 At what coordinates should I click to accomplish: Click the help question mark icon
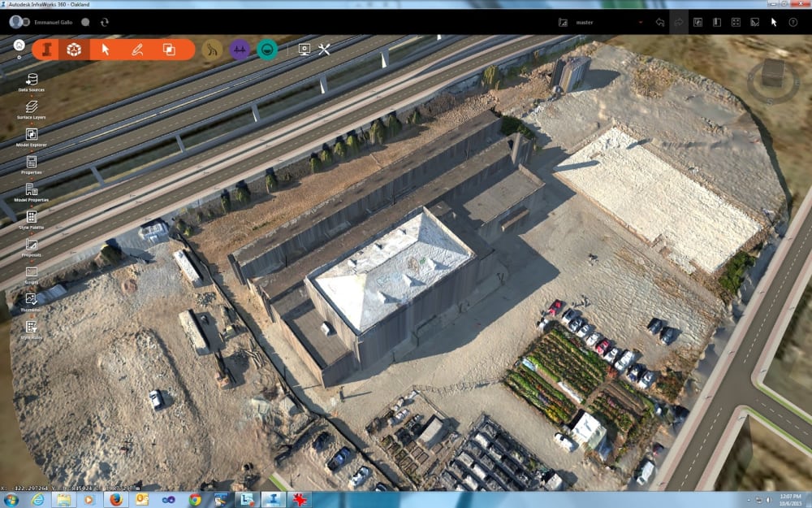[x=793, y=23]
